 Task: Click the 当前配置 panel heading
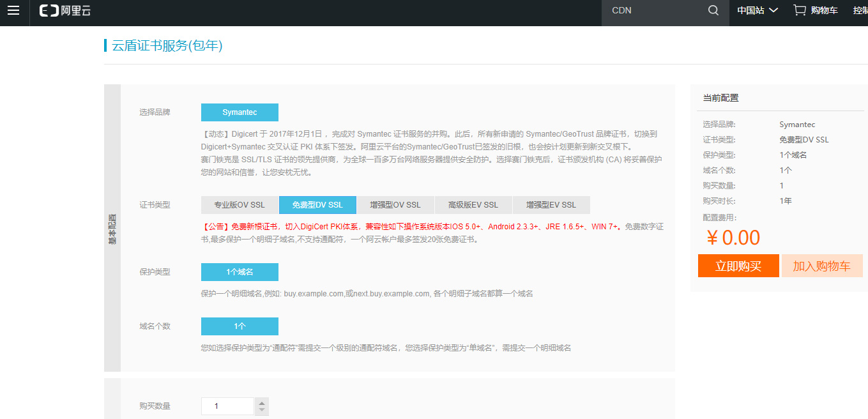tap(720, 98)
